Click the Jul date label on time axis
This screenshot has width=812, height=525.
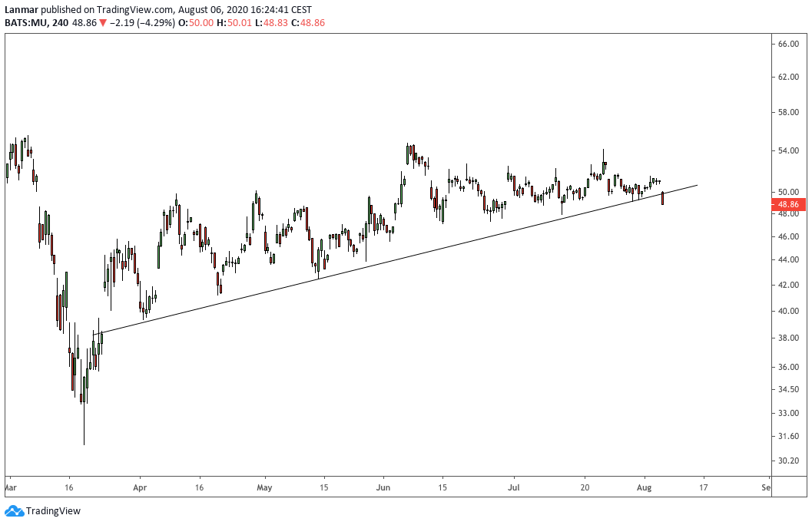514,487
